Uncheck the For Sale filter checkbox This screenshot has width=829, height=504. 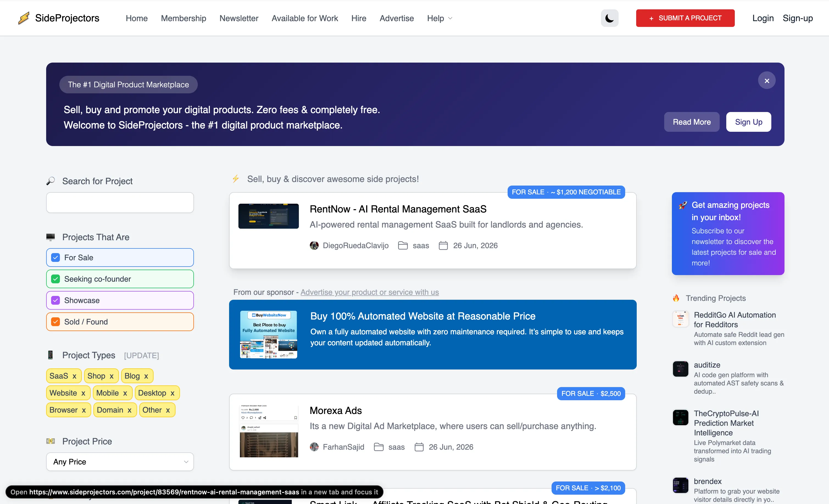tap(55, 257)
